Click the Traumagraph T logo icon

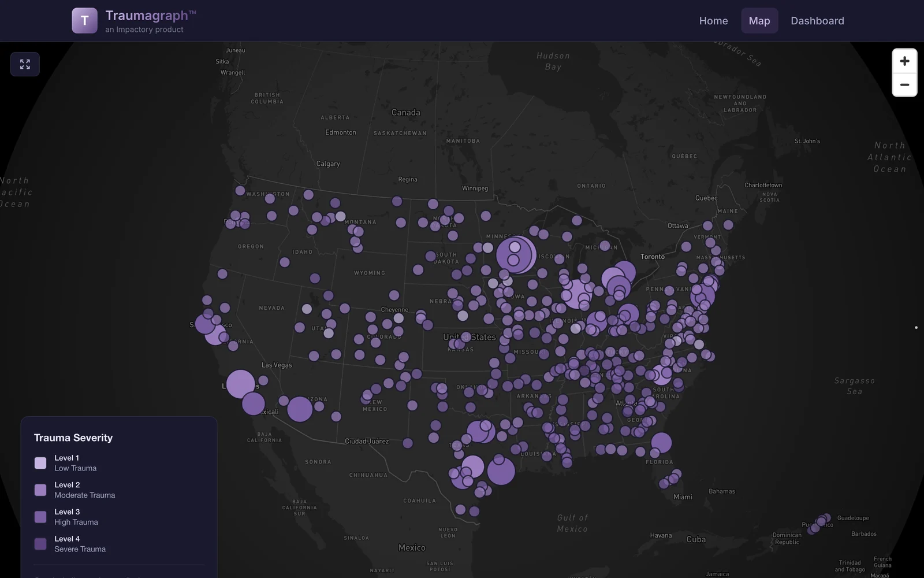[84, 21]
